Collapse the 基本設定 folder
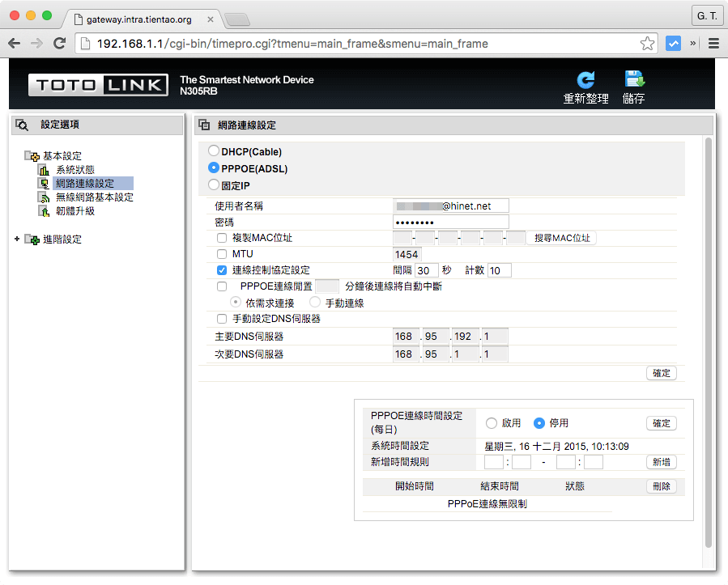The width and height of the screenshot is (728, 585). 32,156
